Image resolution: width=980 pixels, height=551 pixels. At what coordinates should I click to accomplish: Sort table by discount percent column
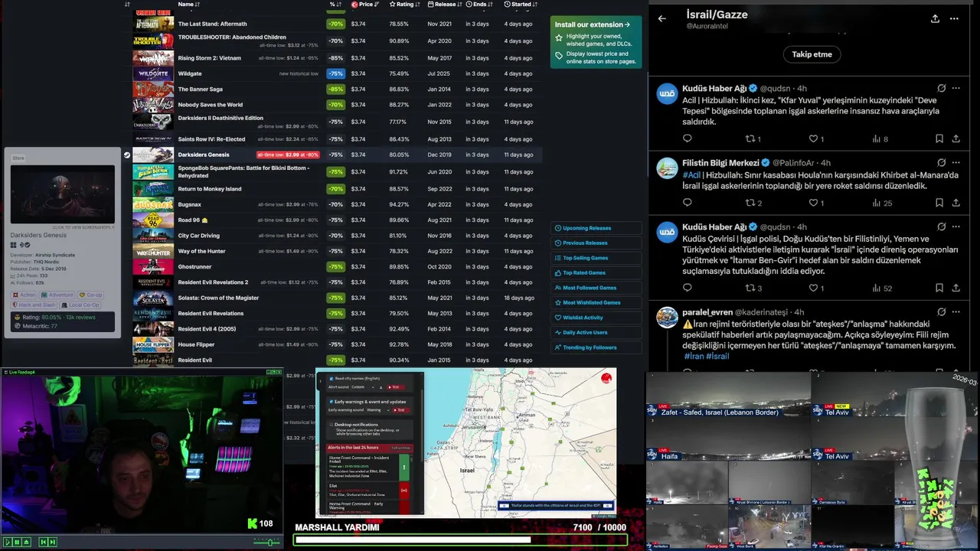335,4
